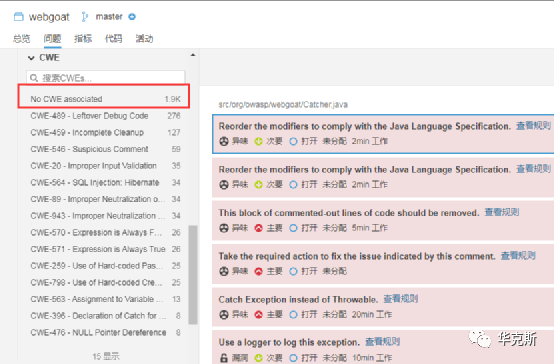Filter by CWE-546 Suspicious Comment
554x364 pixels.
105,149
